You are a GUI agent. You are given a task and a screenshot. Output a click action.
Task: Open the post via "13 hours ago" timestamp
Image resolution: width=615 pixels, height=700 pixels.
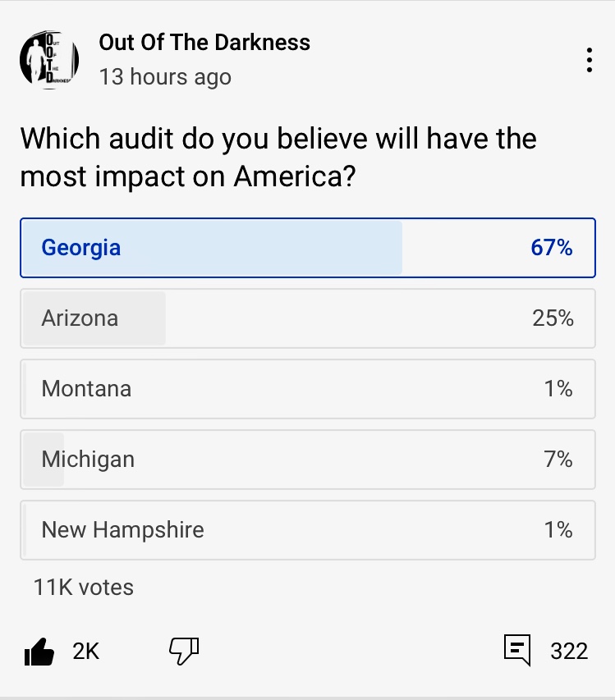click(x=165, y=77)
